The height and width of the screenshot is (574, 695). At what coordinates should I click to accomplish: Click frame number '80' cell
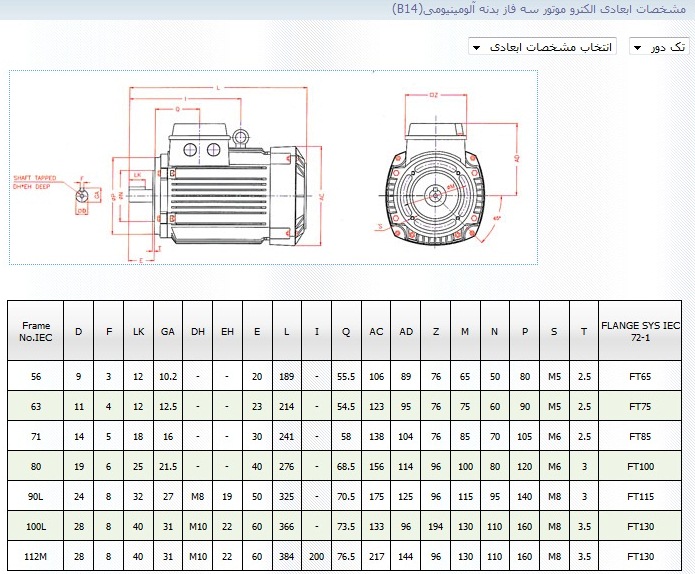(36, 466)
